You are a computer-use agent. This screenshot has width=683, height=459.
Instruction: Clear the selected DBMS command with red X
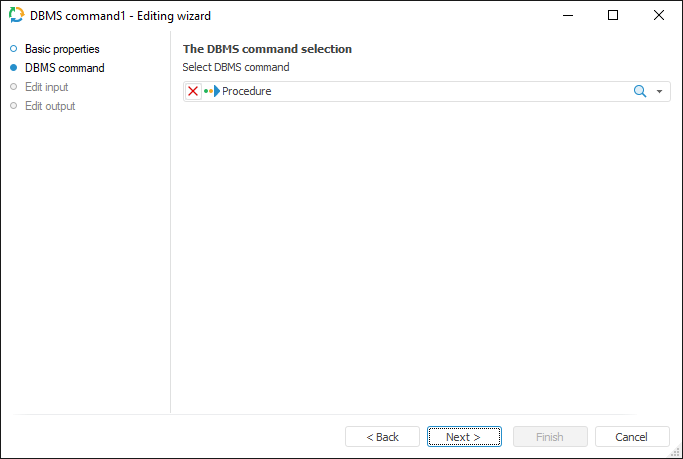coord(193,91)
